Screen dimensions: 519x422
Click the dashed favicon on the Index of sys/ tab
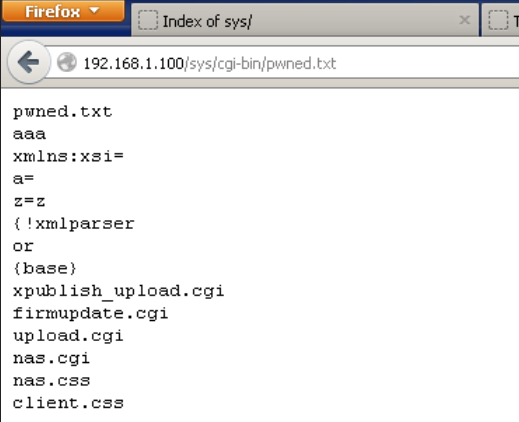[148, 20]
